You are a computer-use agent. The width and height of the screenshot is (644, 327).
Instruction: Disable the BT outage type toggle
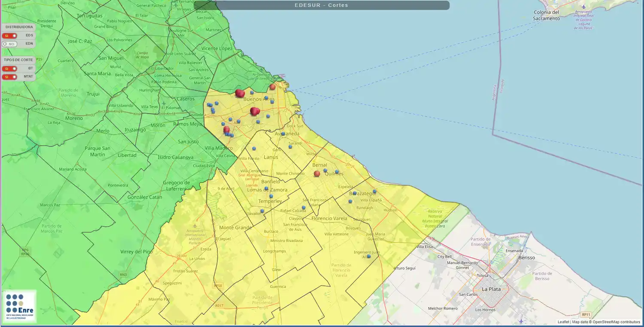[x=9, y=68]
